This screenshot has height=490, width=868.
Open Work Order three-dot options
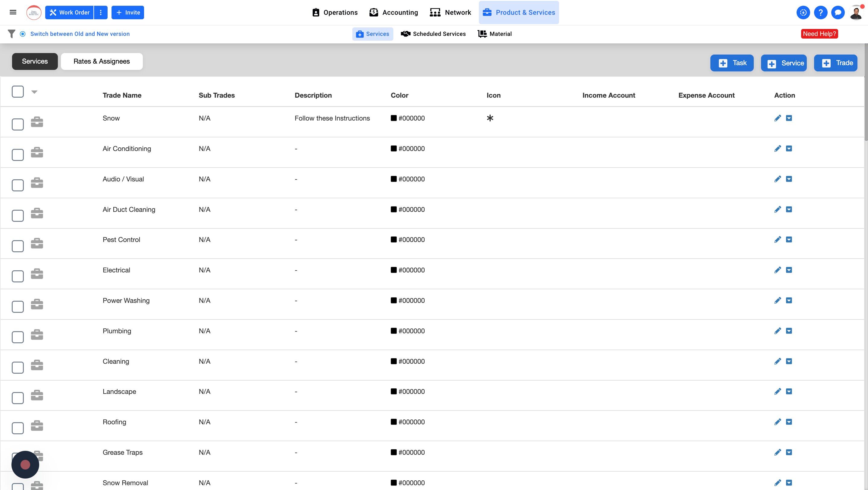point(100,12)
